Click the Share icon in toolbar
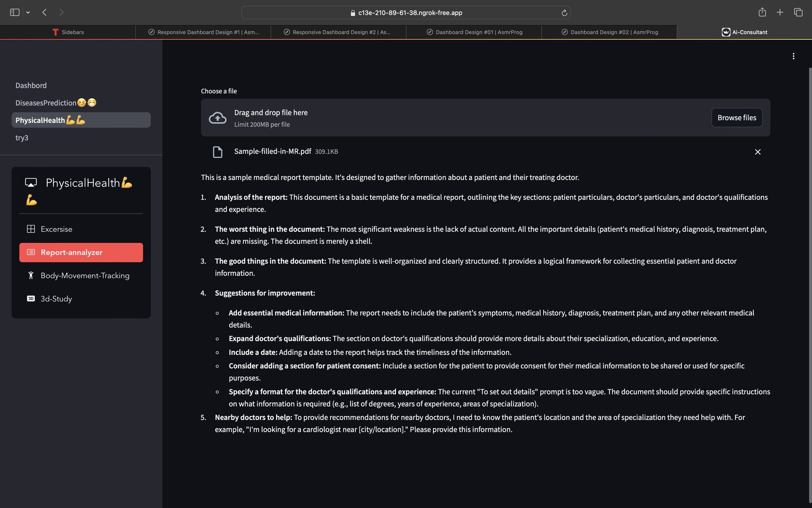The width and height of the screenshot is (812, 508). tap(762, 12)
